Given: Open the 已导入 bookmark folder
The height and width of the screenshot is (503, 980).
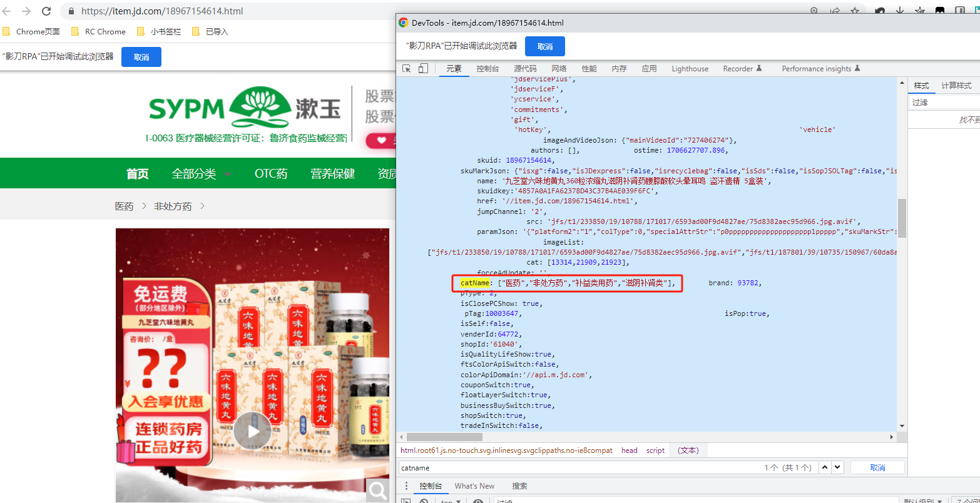Looking at the screenshot, I should pos(210,31).
